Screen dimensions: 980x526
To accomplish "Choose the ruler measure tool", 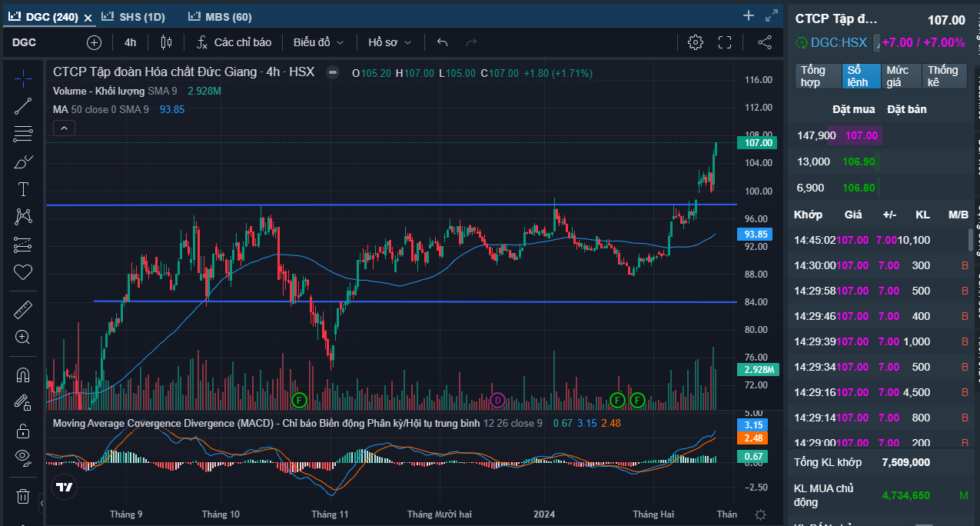I will pos(23,310).
